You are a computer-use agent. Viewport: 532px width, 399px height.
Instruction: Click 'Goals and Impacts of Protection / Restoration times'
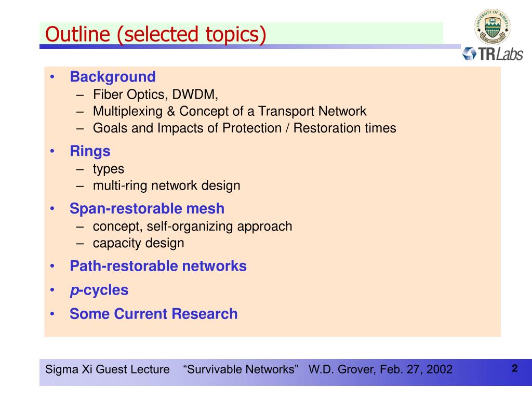click(245, 128)
